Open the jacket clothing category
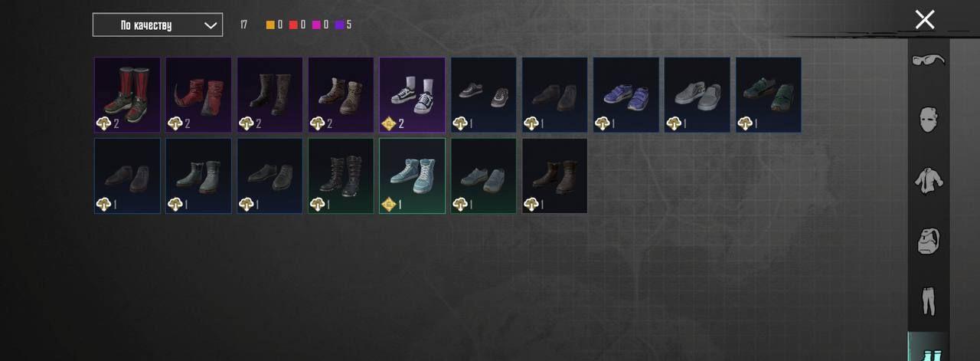 point(928,181)
